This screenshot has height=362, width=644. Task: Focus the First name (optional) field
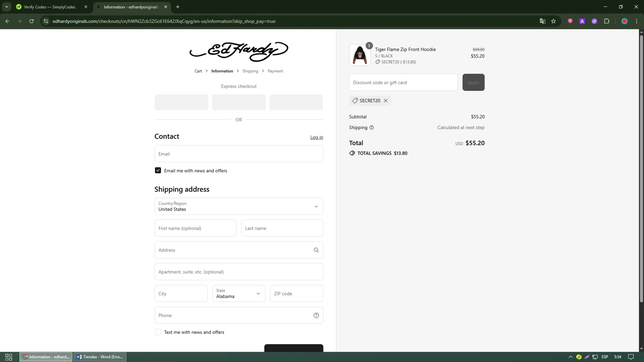coord(195,228)
